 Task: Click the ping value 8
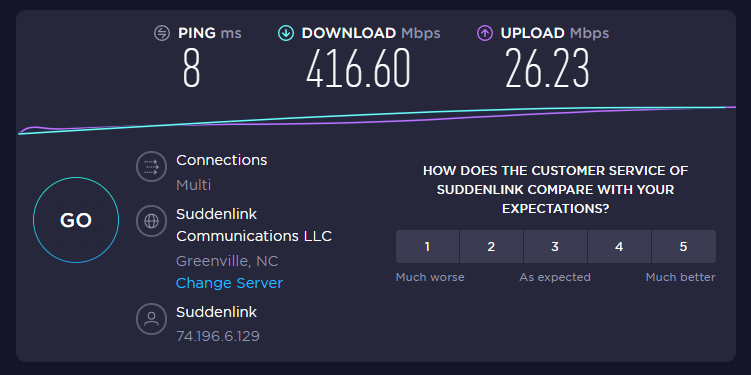click(x=191, y=69)
